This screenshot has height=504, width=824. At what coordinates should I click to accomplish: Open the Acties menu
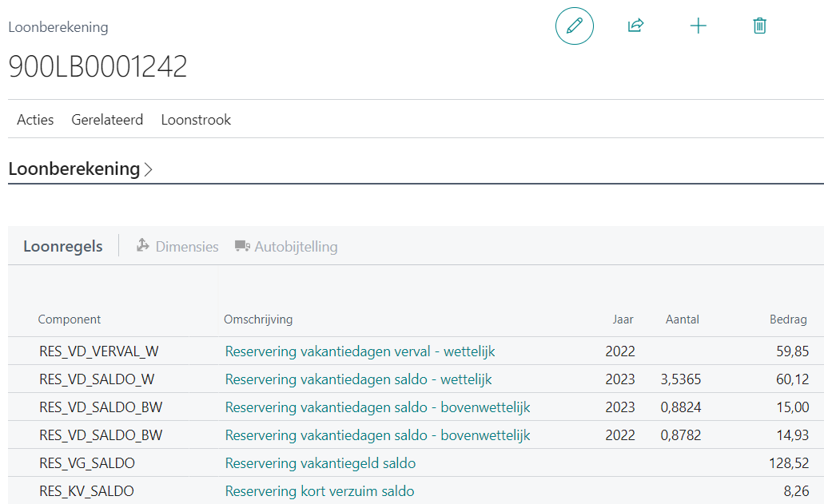click(35, 120)
